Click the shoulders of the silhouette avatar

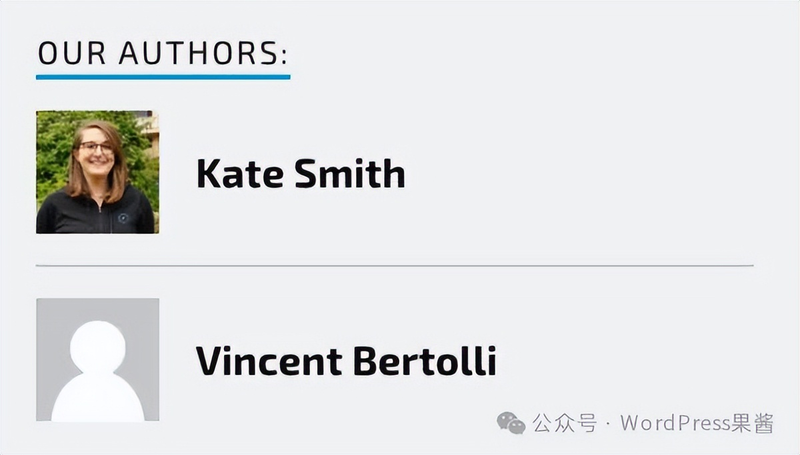pos(97,398)
